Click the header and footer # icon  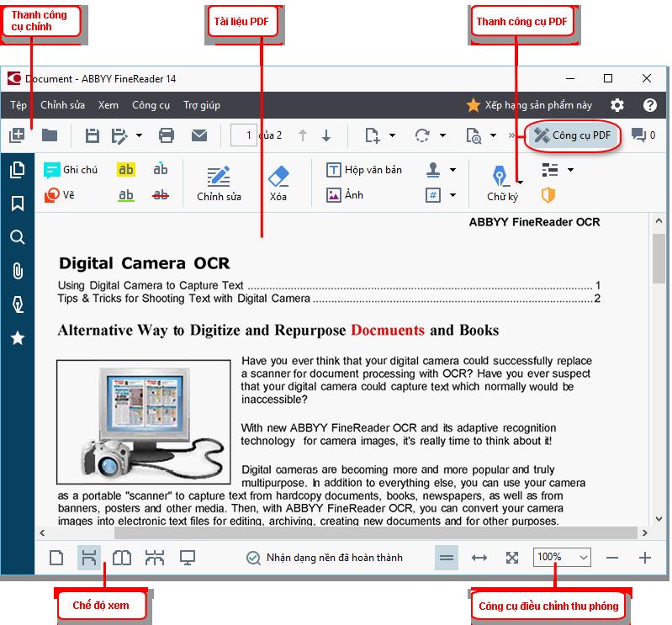433,195
